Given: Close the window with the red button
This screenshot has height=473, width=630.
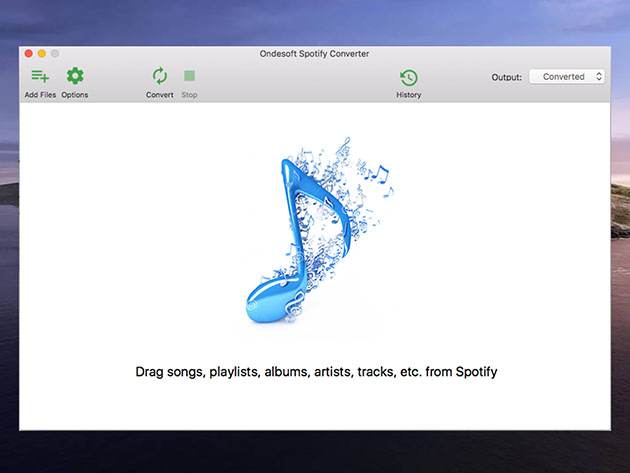Looking at the screenshot, I should coord(29,53).
